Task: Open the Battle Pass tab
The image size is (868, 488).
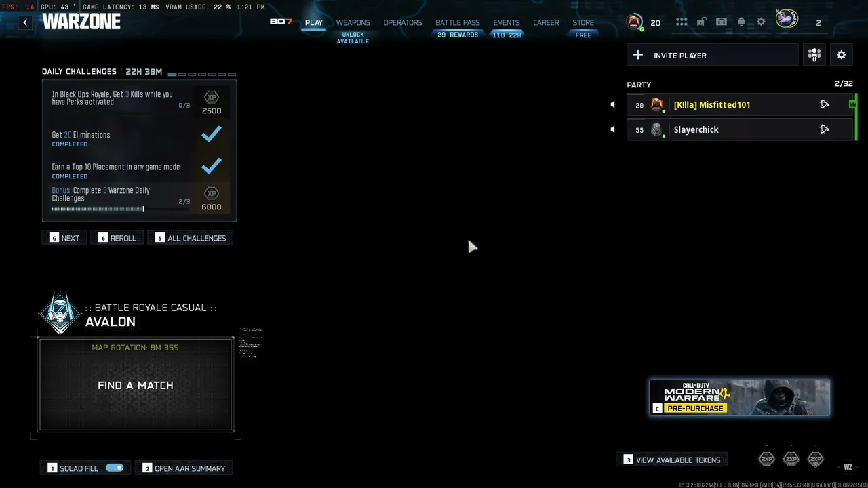Action: (x=458, y=22)
